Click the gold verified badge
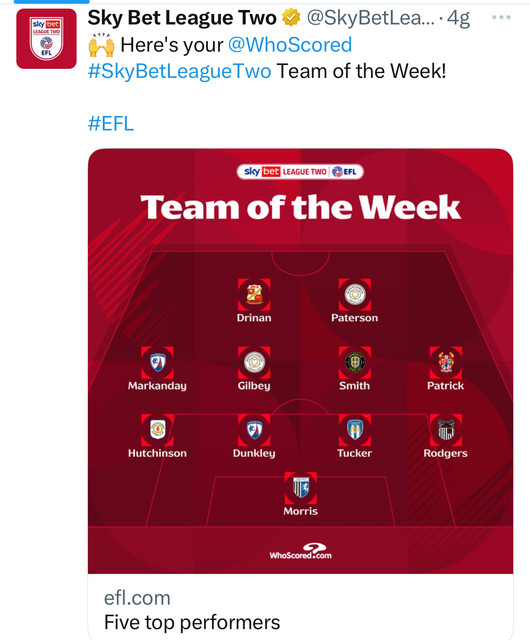Image resolution: width=530 pixels, height=640 pixels. (x=291, y=18)
